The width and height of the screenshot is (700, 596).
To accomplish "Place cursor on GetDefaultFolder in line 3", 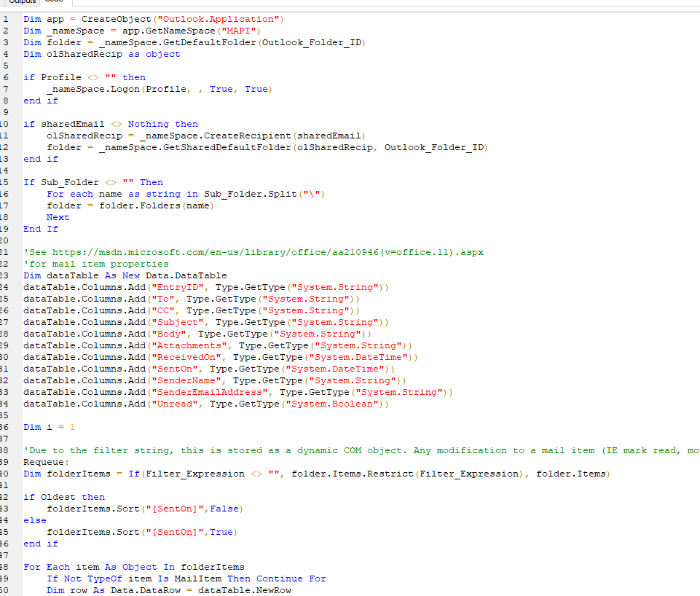I will 209,42.
